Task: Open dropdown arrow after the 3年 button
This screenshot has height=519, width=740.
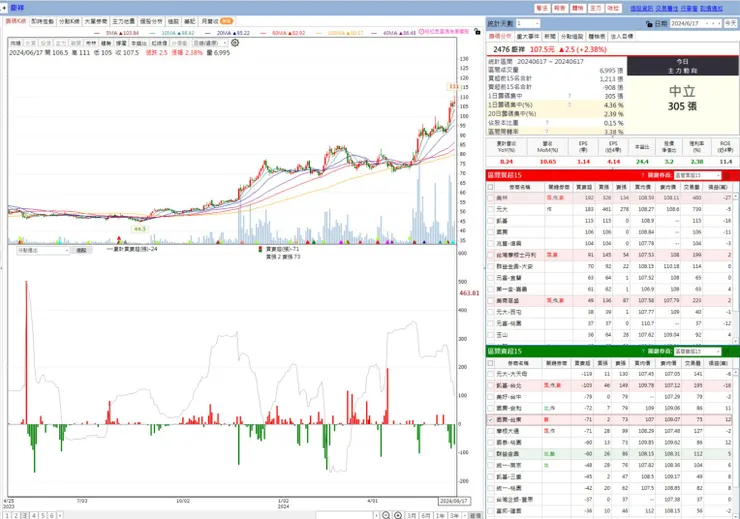Action: tap(465, 516)
